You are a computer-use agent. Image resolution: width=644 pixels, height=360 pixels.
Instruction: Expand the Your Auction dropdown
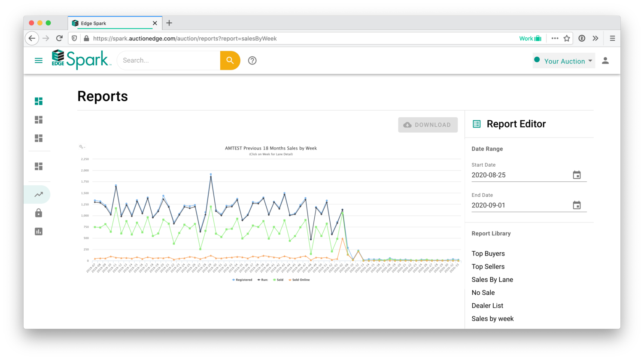pyautogui.click(x=564, y=61)
